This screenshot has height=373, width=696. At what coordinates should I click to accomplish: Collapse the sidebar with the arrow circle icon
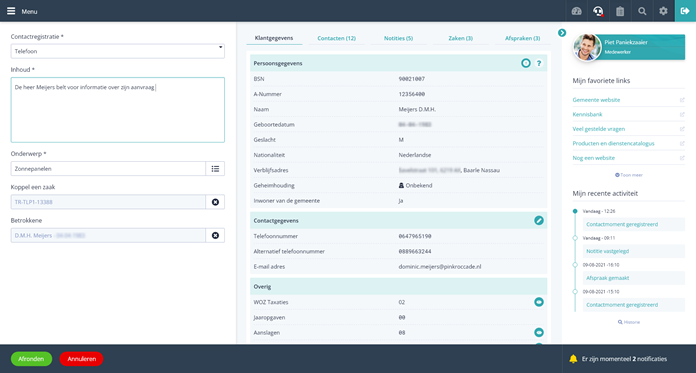[x=562, y=33]
